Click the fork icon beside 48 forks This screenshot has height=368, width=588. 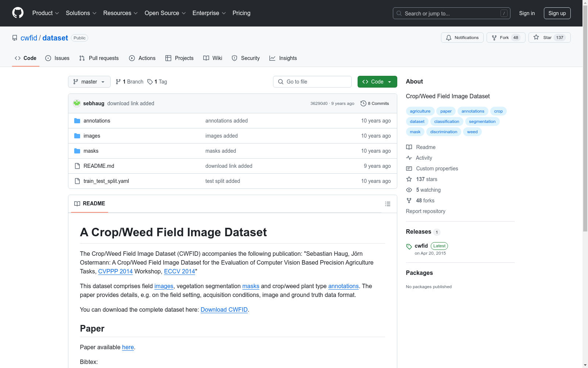409,201
